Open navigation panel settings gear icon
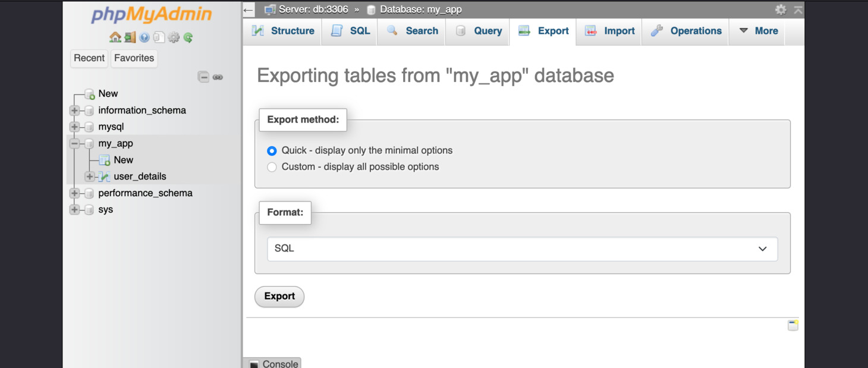The height and width of the screenshot is (368, 868). coord(174,37)
